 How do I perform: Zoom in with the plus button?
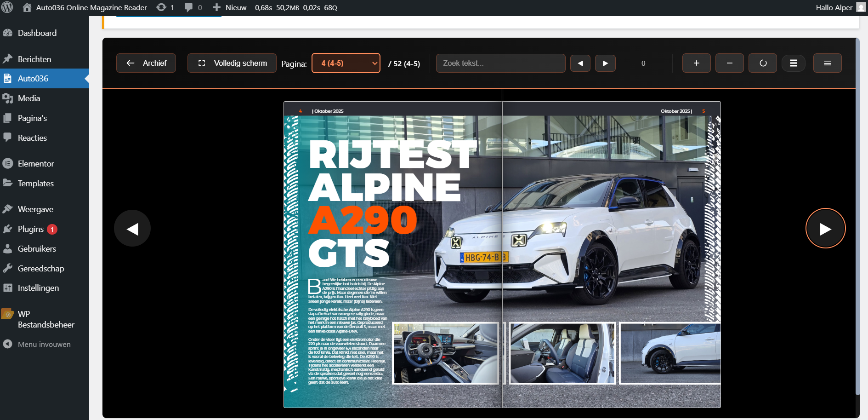(696, 63)
